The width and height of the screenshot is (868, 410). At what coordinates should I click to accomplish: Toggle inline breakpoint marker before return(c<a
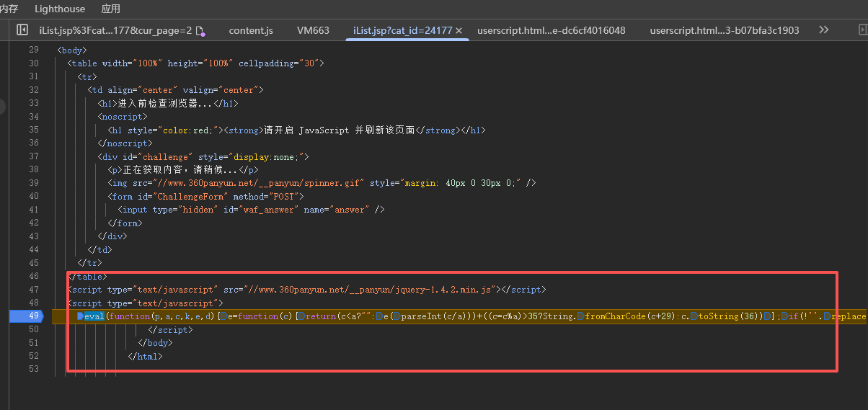coord(302,316)
